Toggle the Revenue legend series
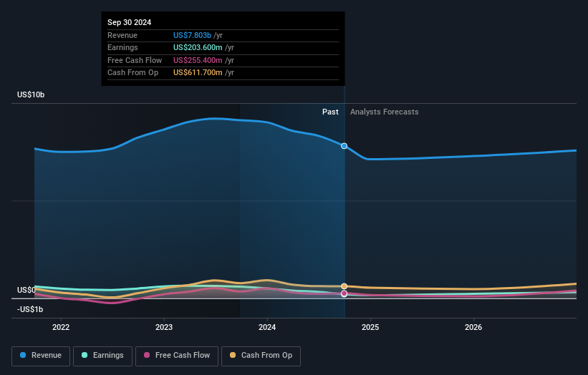The image size is (588, 375). (41, 356)
